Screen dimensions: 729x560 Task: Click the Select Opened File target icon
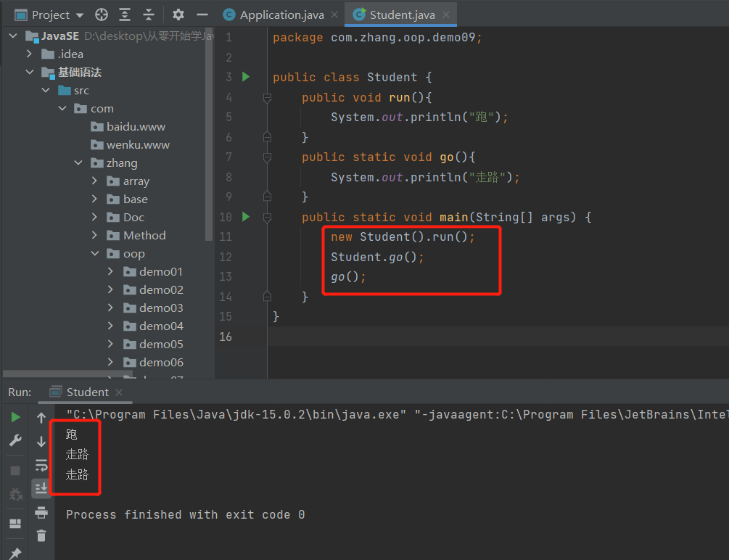pyautogui.click(x=102, y=15)
